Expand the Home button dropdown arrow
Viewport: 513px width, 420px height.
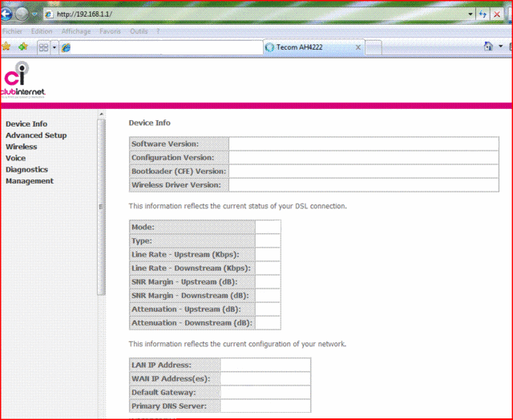coord(500,46)
